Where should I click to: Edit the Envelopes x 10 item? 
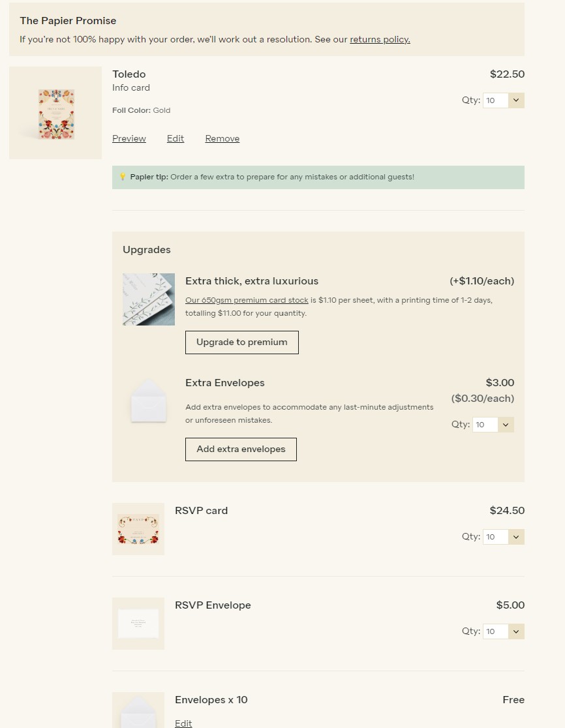coord(183,723)
